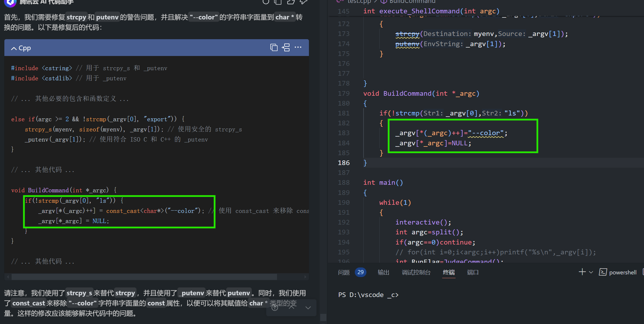This screenshot has width=644, height=324.
Task: Click _argv[*_argc]=NULL; on line 184
Action: pyautogui.click(x=433, y=143)
